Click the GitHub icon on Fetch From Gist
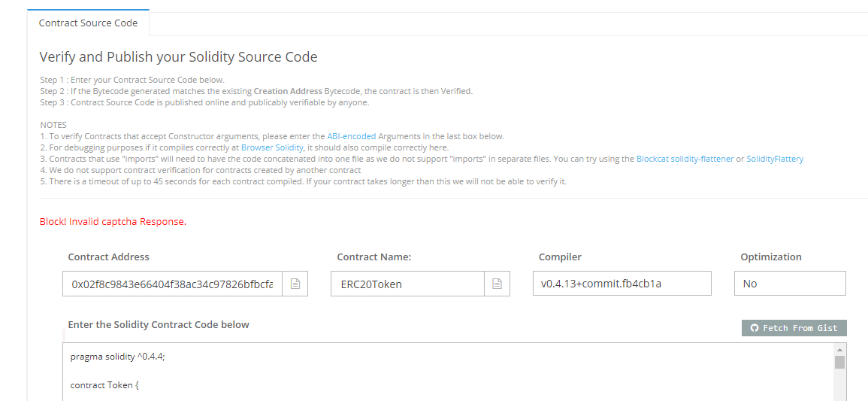The height and width of the screenshot is (401, 868). pyautogui.click(x=755, y=328)
